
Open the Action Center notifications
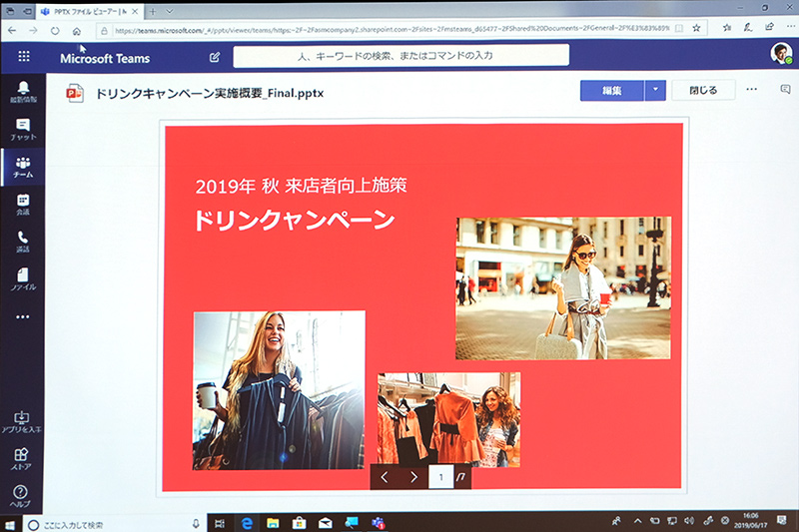782,519
